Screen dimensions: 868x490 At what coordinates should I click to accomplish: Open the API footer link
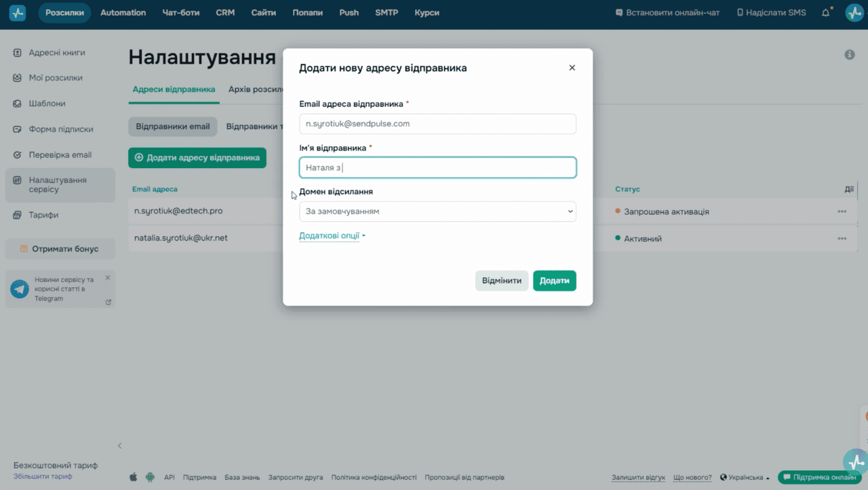[169, 477]
